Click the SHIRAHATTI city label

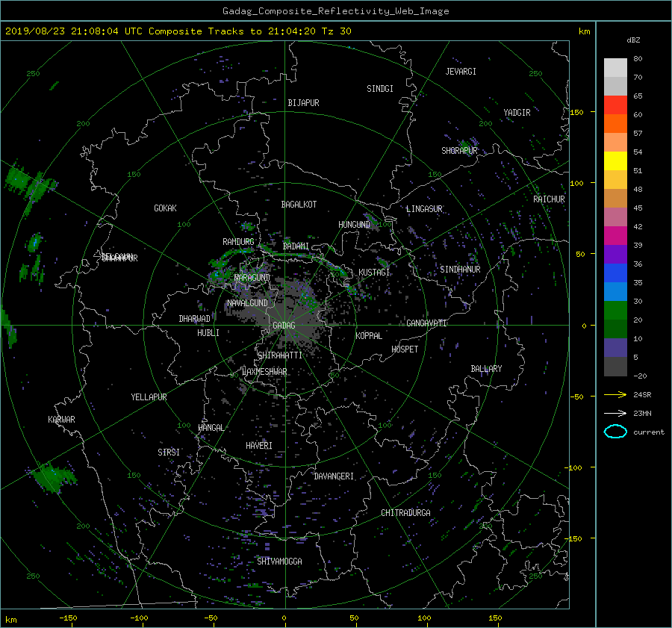click(280, 355)
